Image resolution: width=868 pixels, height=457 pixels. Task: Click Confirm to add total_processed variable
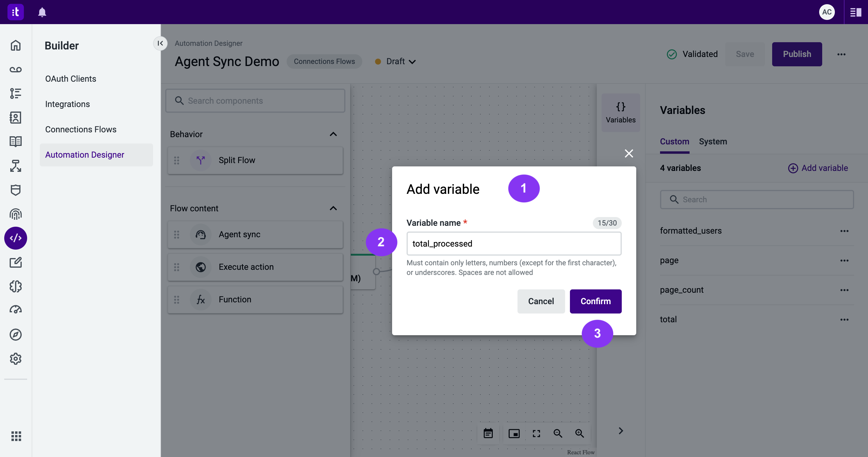click(595, 301)
